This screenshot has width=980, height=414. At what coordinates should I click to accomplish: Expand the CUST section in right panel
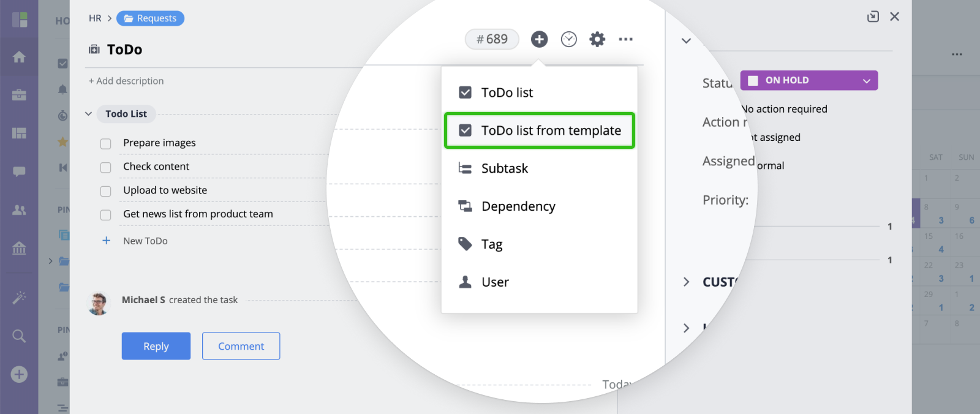tap(687, 282)
